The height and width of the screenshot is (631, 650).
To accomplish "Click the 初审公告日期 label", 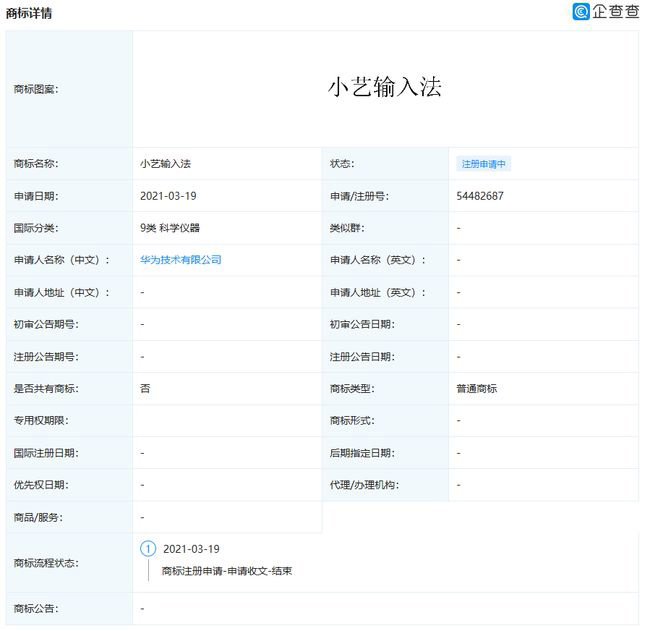I will 362,324.
